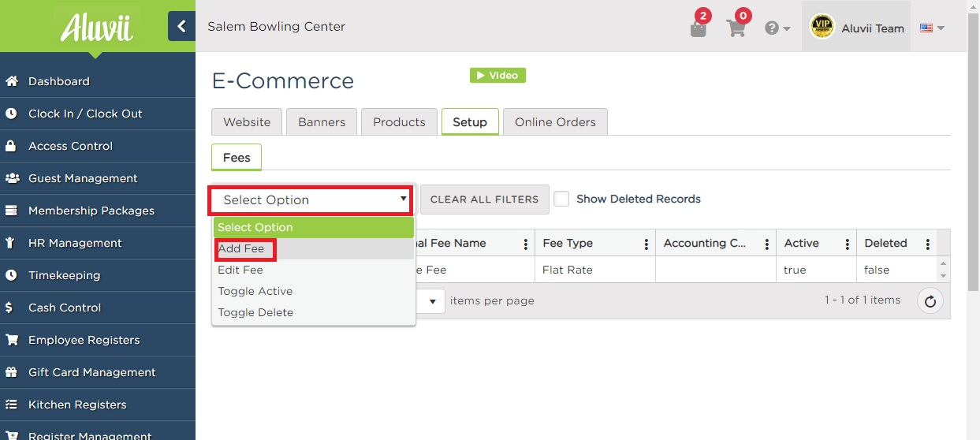
Task: Click the 'true' Active cell
Action: 816,270
